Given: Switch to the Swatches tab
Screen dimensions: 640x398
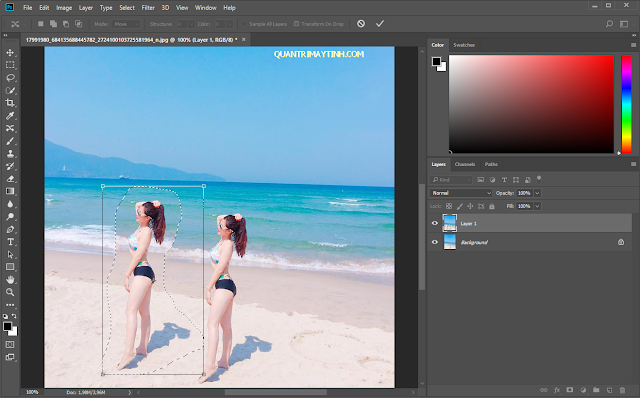Looking at the screenshot, I should pos(464,45).
